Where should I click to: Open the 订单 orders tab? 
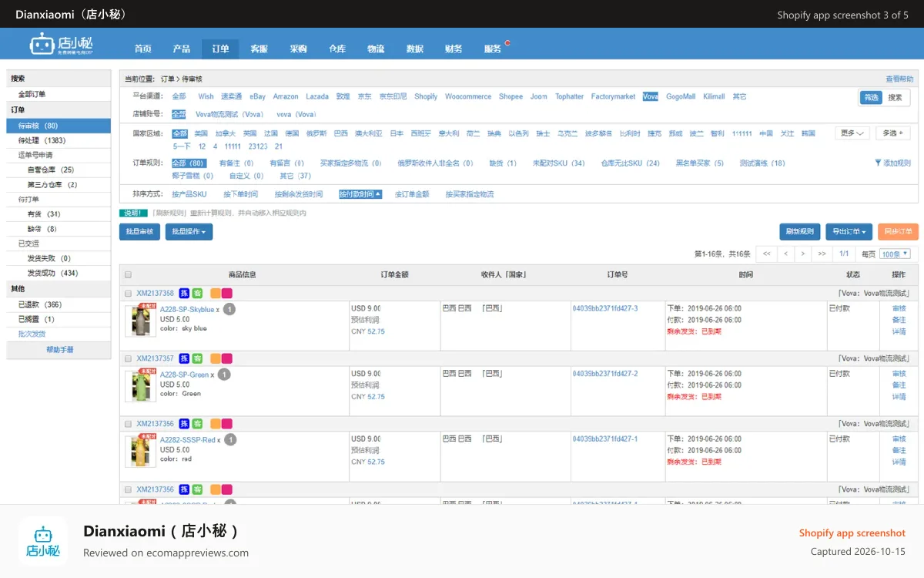pyautogui.click(x=220, y=49)
